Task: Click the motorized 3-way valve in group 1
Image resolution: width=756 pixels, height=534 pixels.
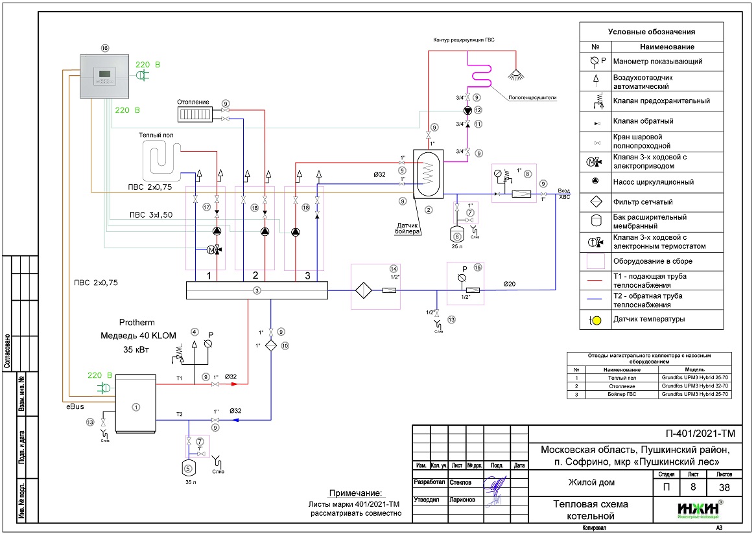Action: coord(215,250)
